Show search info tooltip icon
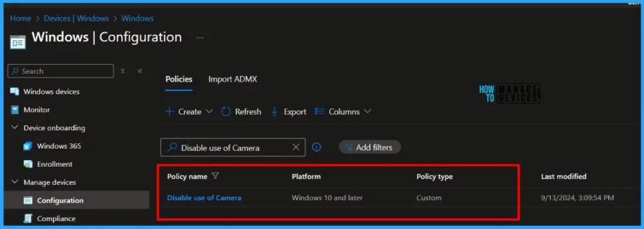Screen dimensions: 644x229 click(316, 147)
